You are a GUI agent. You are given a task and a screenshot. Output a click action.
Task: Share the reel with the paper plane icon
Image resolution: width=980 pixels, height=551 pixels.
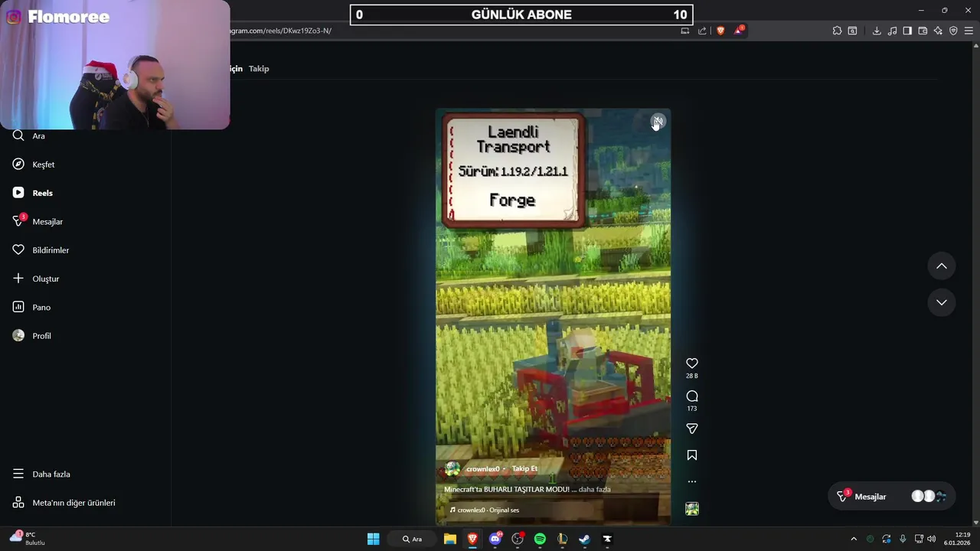point(692,429)
